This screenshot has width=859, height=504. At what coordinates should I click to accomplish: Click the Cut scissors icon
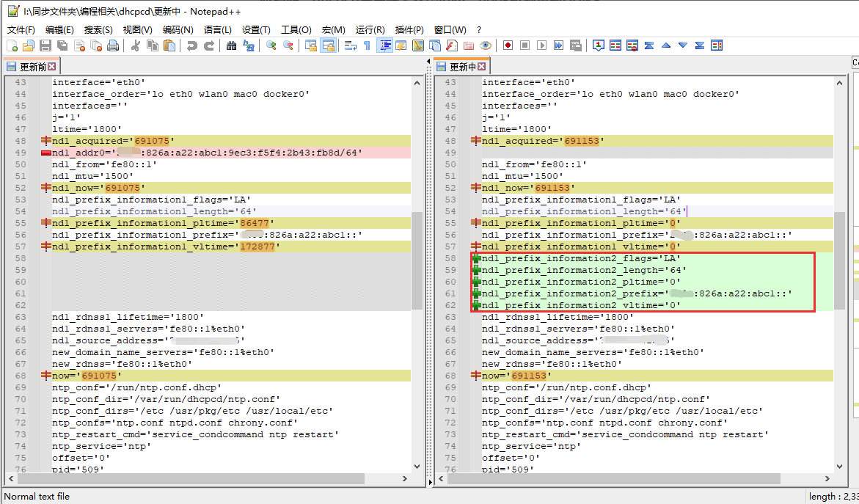pyautogui.click(x=135, y=45)
